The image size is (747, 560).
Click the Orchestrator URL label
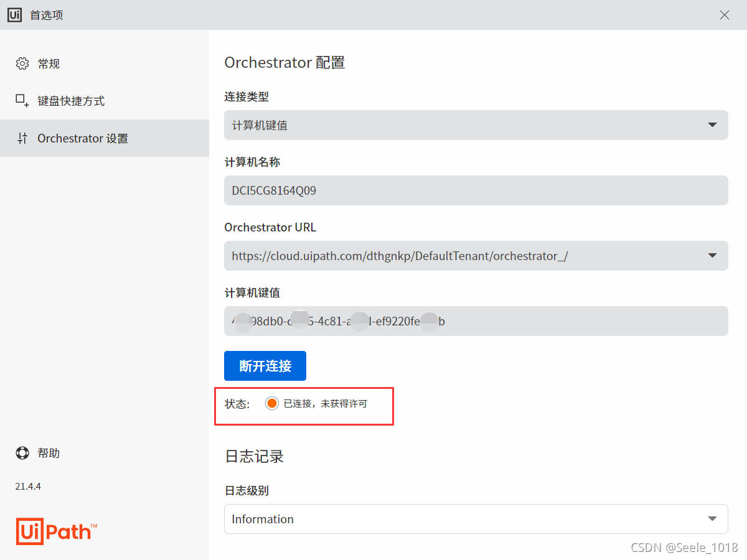pyautogui.click(x=270, y=228)
